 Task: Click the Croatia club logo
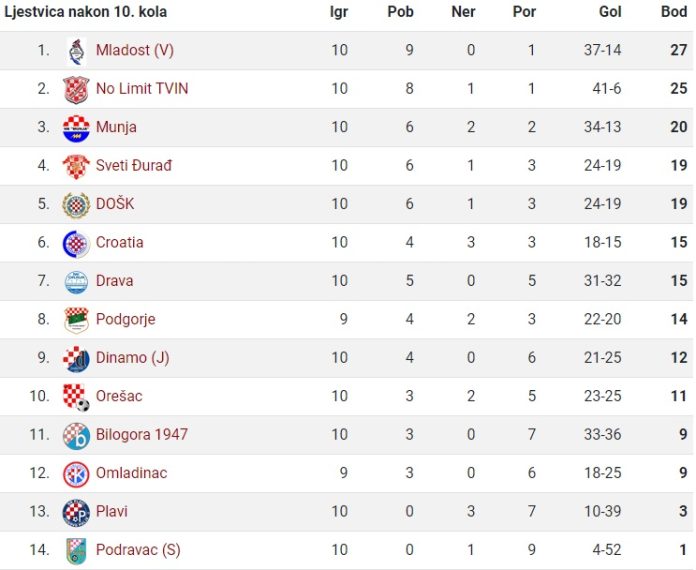tap(76, 243)
